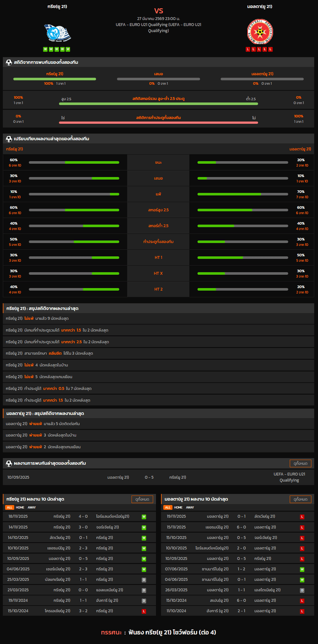
Task: Click L badge for 19/11/2025 Malta match
Action: point(302,517)
